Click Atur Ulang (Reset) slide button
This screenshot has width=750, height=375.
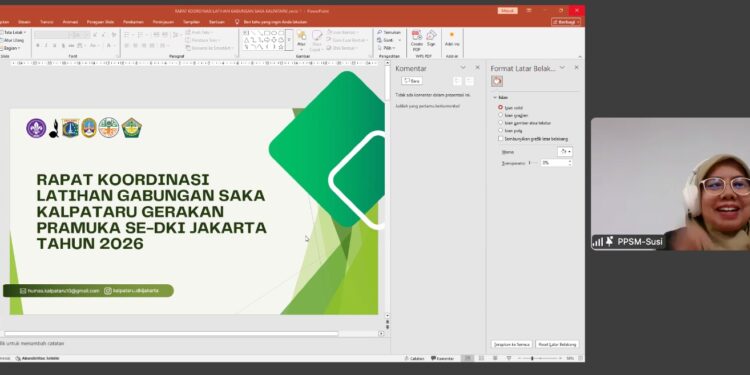pyautogui.click(x=12, y=40)
